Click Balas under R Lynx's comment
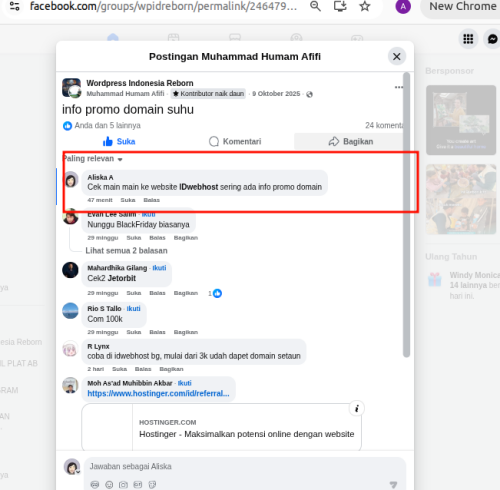This screenshot has height=490, width=500. coord(143,369)
